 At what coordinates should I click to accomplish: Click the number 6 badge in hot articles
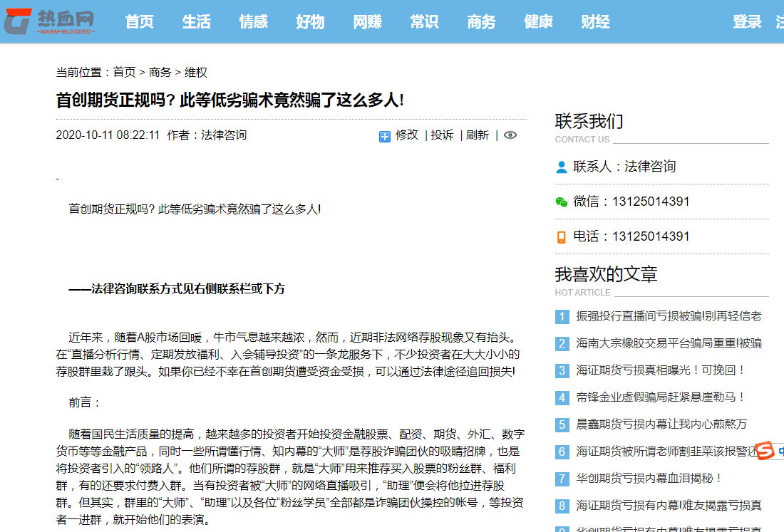pos(562,452)
